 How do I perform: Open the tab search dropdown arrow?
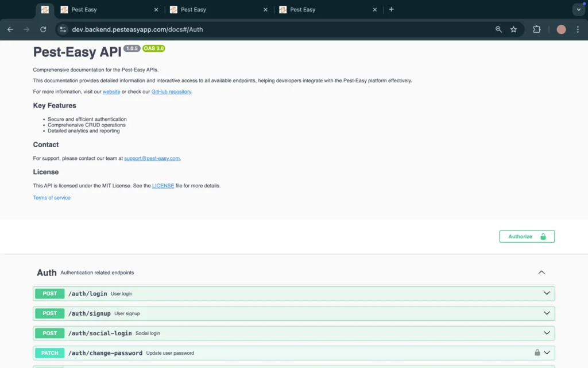click(578, 10)
